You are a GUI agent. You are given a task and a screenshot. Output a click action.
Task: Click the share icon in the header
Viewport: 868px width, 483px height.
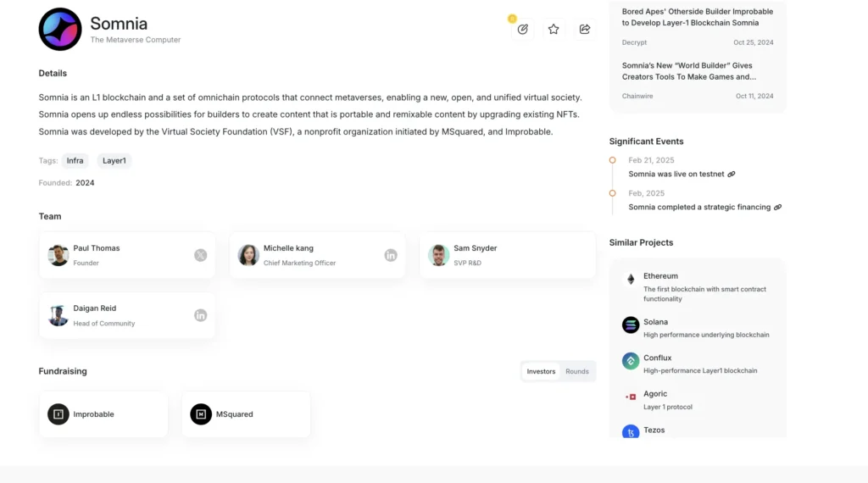point(585,29)
